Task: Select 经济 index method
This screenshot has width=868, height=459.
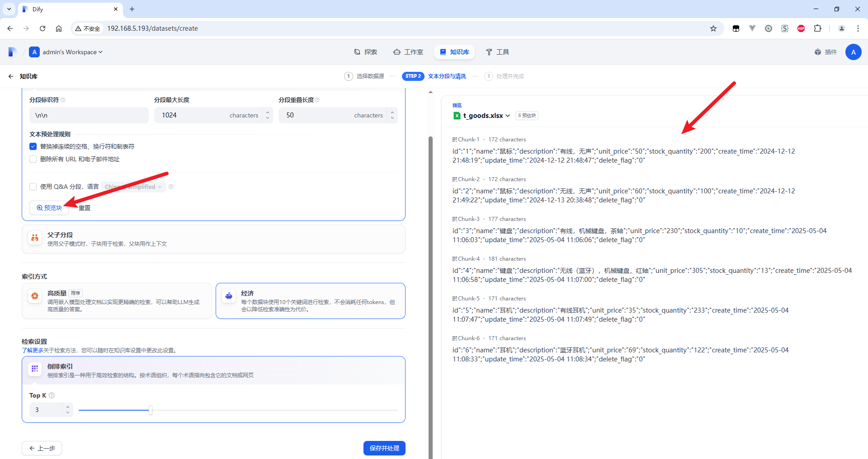Action: (x=311, y=301)
